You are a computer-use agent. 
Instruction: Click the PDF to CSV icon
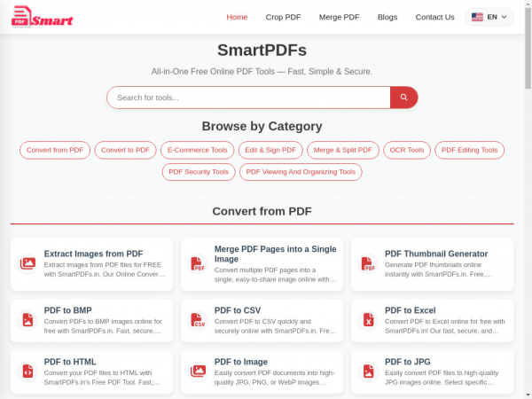pos(198,320)
